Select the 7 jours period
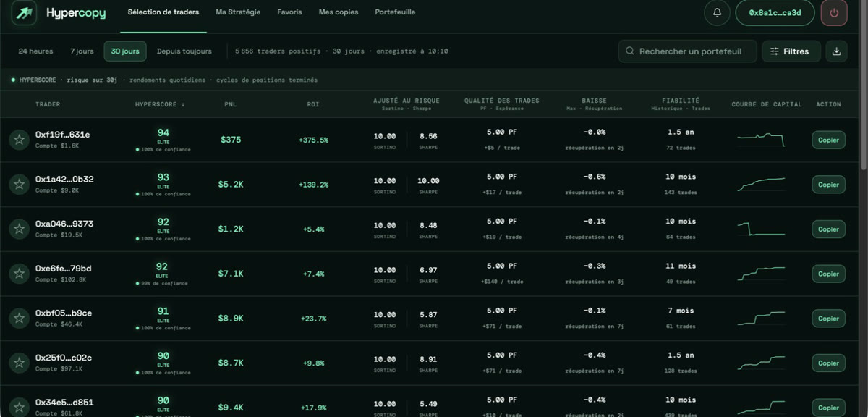The height and width of the screenshot is (417, 868). 82,51
